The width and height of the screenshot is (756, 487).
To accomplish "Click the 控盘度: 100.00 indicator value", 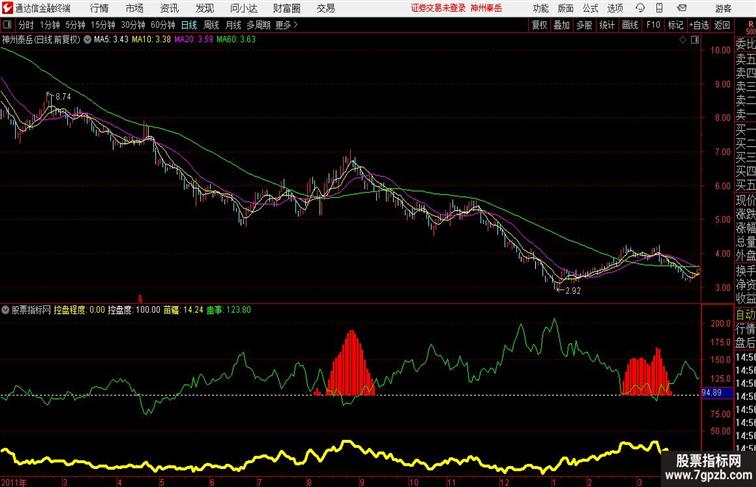I will [134, 310].
